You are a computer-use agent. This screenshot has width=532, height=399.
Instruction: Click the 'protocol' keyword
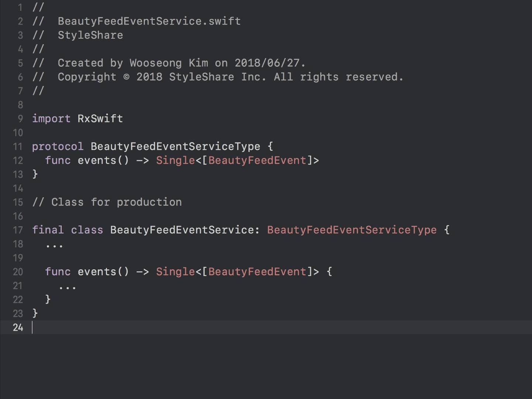coord(58,147)
